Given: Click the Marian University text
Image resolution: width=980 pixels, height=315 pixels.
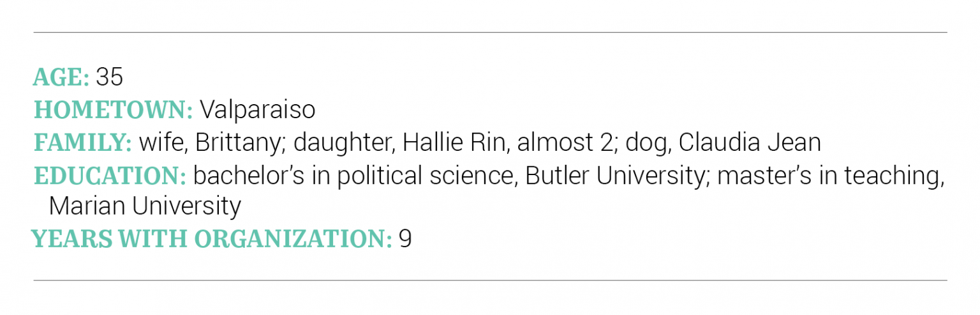Looking at the screenshot, I should [145, 206].
